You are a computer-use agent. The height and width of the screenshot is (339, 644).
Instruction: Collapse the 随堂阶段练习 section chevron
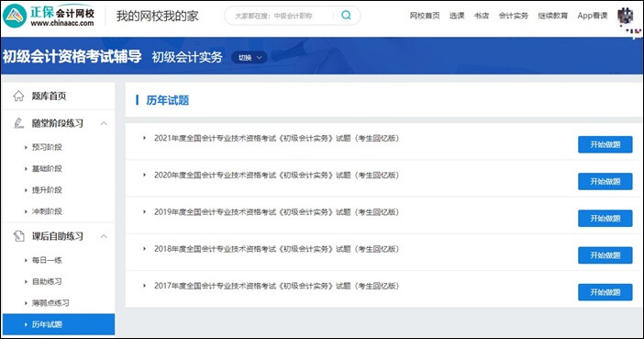tap(104, 123)
